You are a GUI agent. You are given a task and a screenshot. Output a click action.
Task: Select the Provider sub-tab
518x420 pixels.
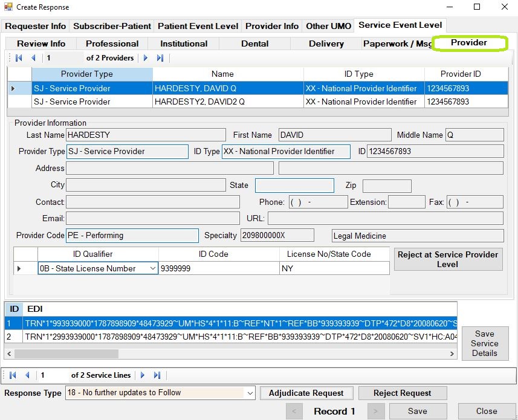pyautogui.click(x=469, y=43)
